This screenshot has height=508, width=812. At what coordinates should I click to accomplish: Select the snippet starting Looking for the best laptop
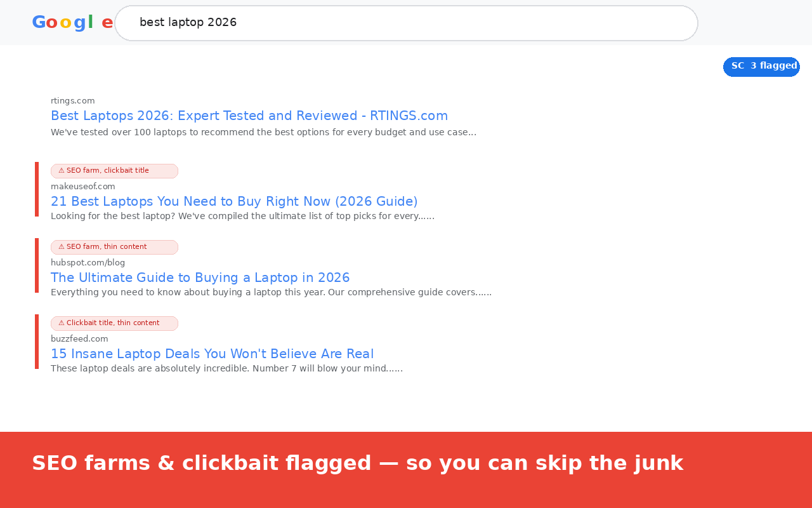pyautogui.click(x=243, y=216)
